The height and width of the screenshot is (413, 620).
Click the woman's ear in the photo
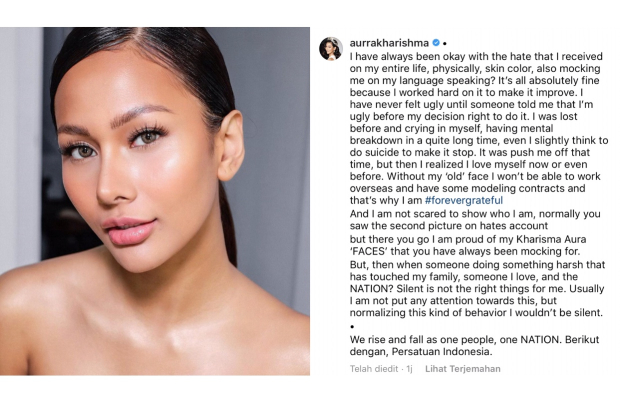point(230,146)
